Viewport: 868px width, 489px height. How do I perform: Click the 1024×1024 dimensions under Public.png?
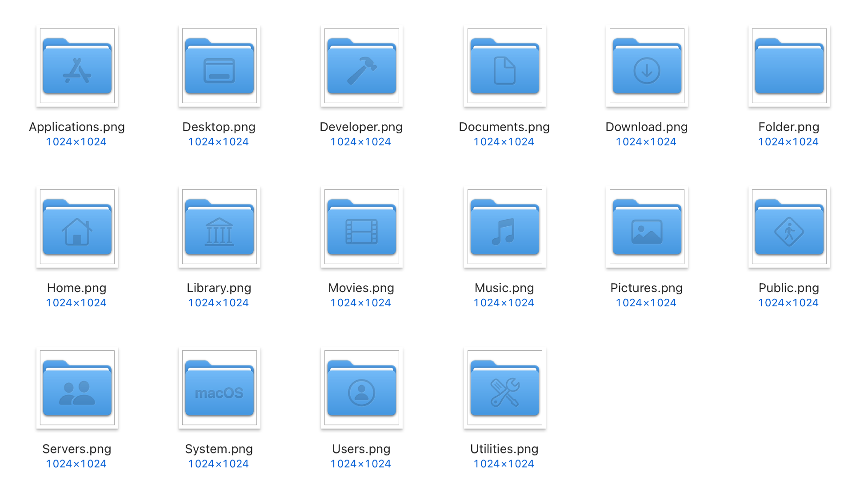(x=788, y=303)
